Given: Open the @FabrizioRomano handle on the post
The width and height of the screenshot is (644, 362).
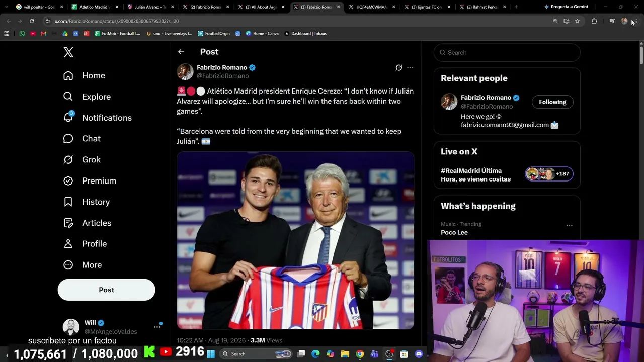Looking at the screenshot, I should 222,76.
